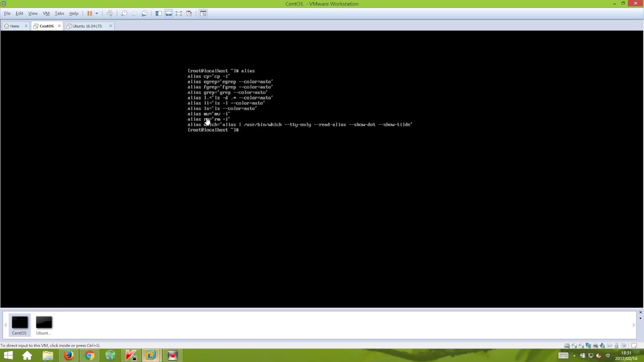The image size is (644, 362).
Task: Click the 'alias cp' output line
Action: [x=209, y=76]
